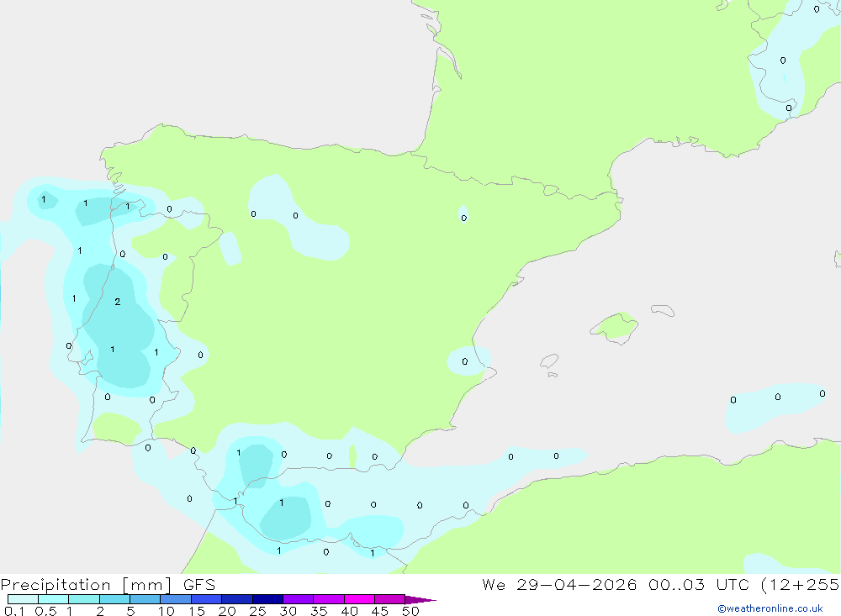Image resolution: width=841 pixels, height=616 pixels.
Task: Pick the 10–15 mm blue legend box
Action: point(176,599)
